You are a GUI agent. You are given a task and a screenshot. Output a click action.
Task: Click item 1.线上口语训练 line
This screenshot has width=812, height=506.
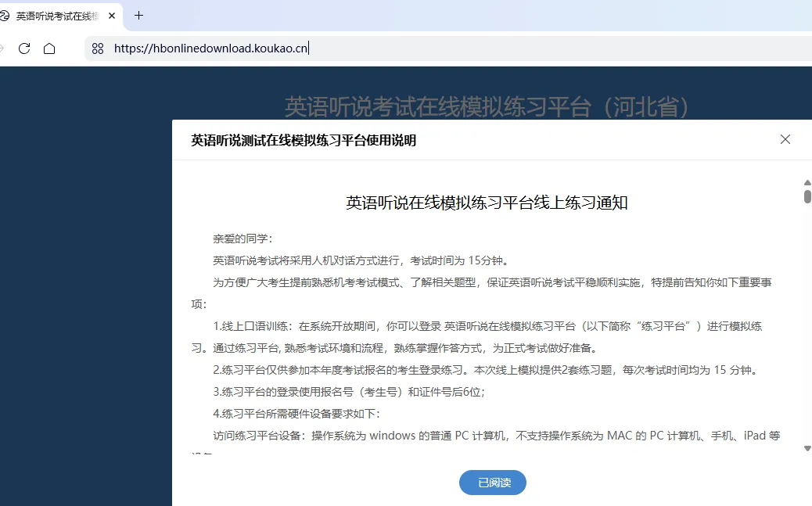[x=487, y=326]
